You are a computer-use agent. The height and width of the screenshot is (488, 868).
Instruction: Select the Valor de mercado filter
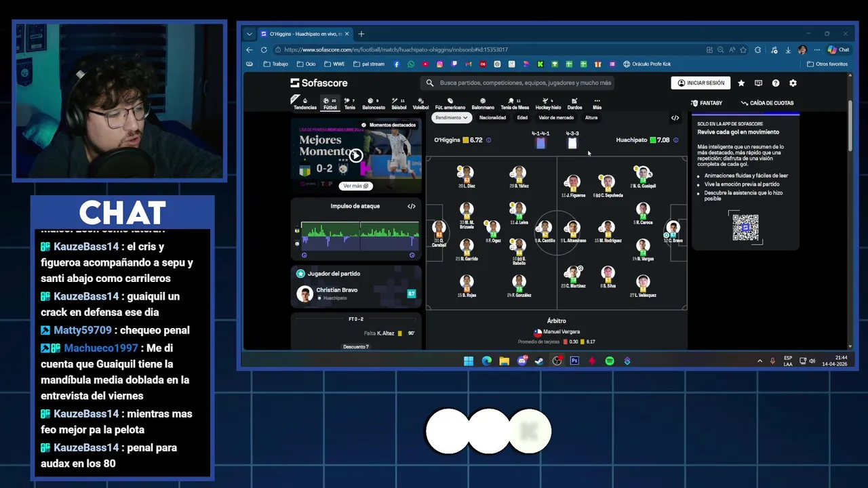(x=556, y=118)
